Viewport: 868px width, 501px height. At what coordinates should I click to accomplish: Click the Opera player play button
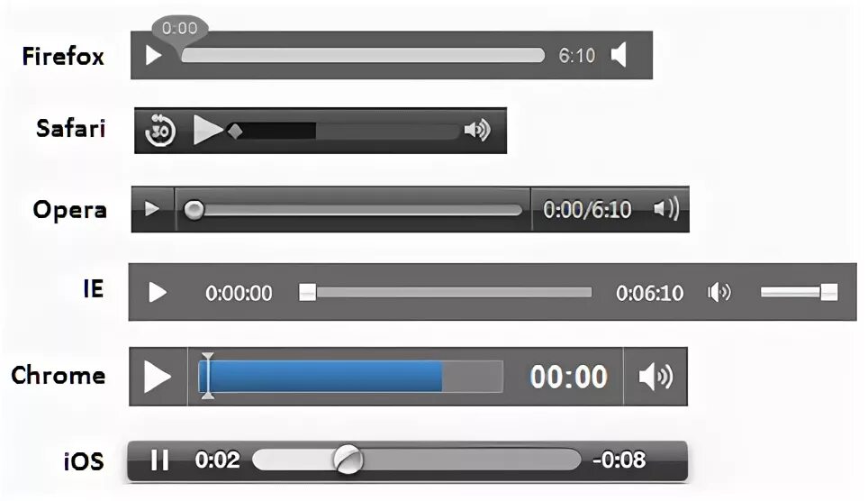pos(151,209)
